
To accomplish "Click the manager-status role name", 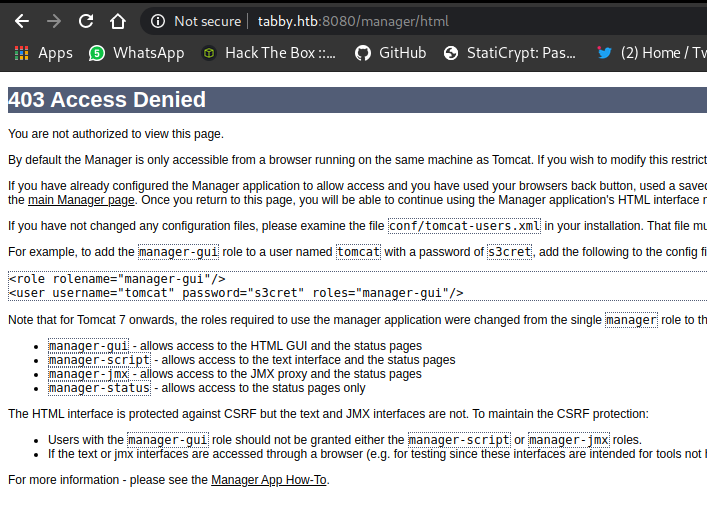I will 99,388.
